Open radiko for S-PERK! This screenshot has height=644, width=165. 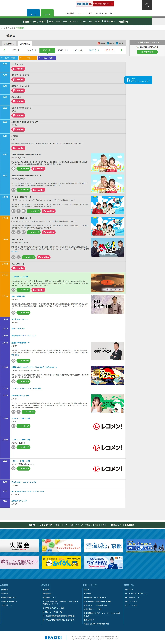(x=18, y=148)
